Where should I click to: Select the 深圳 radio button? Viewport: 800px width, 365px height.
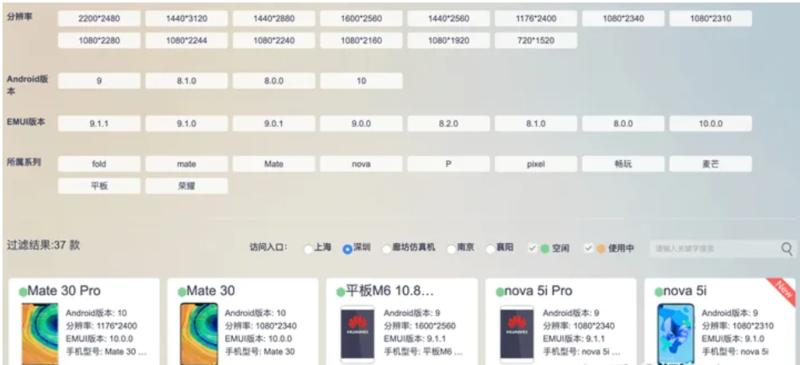click(x=347, y=249)
